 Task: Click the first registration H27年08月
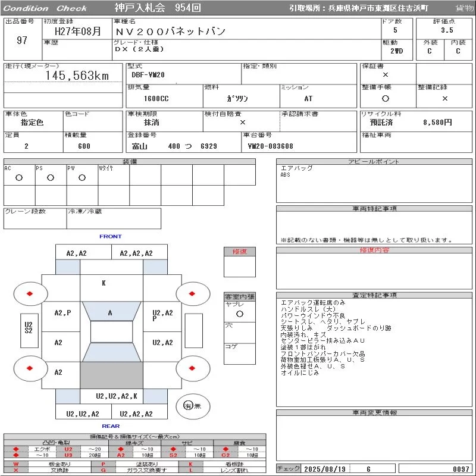[x=78, y=31]
